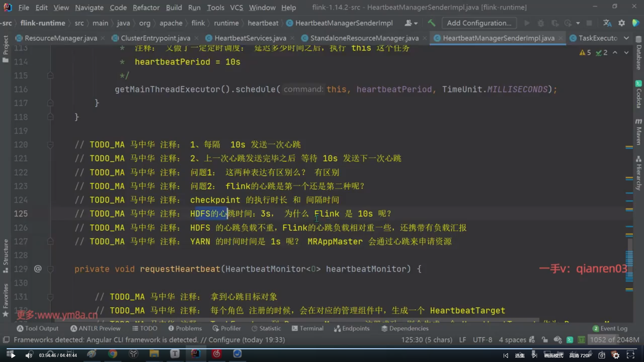Viewport: 644px width, 362px height.
Task: Open the UTF-8 encoding selector
Action: (x=482, y=340)
